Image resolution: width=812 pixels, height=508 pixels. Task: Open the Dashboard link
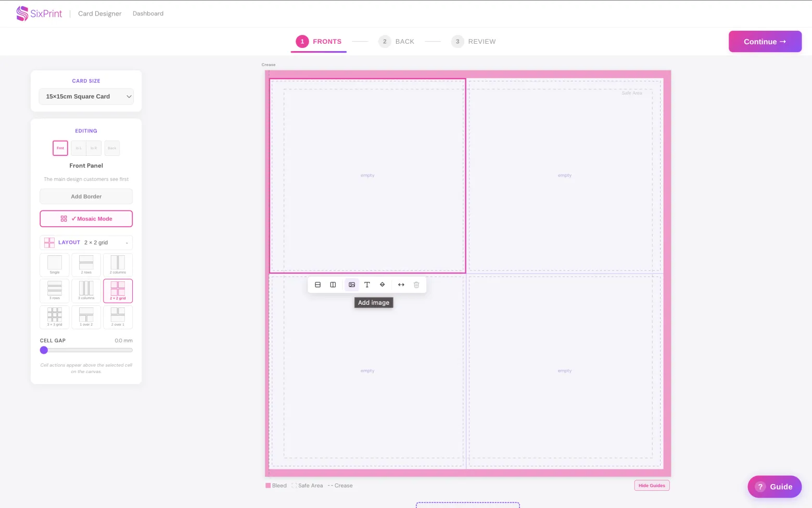(x=148, y=14)
